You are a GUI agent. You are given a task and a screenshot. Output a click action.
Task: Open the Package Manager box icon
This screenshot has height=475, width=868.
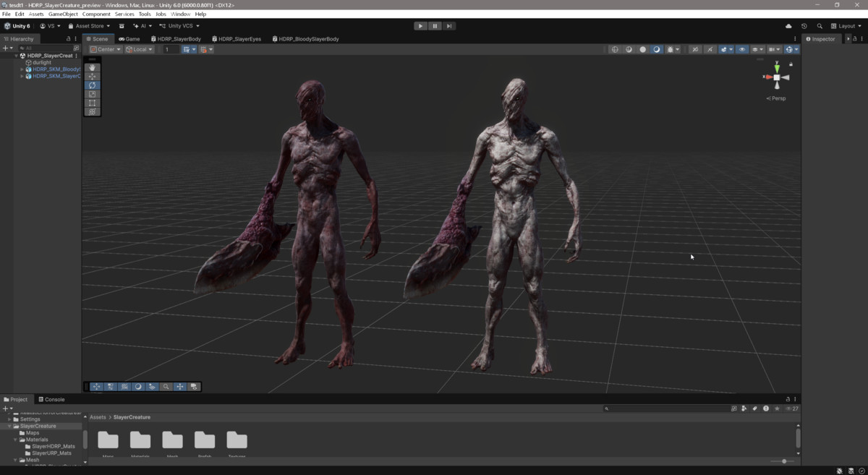pyautogui.click(x=122, y=26)
